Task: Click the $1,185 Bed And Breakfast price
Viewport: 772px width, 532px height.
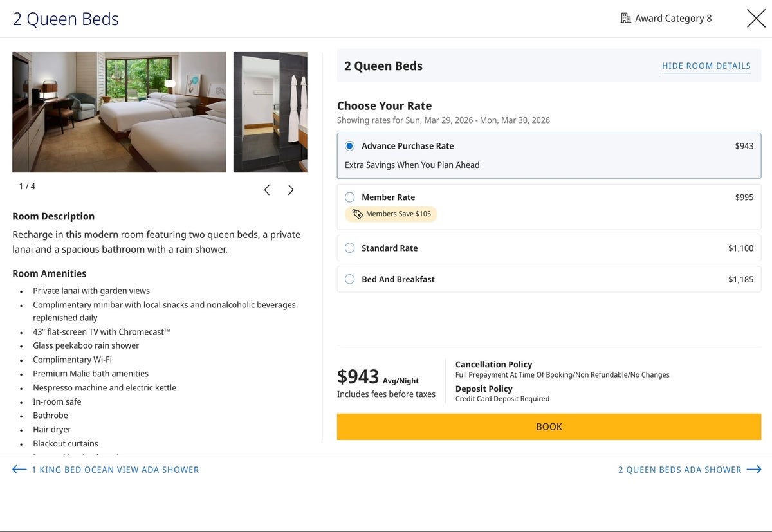Action: [740, 279]
